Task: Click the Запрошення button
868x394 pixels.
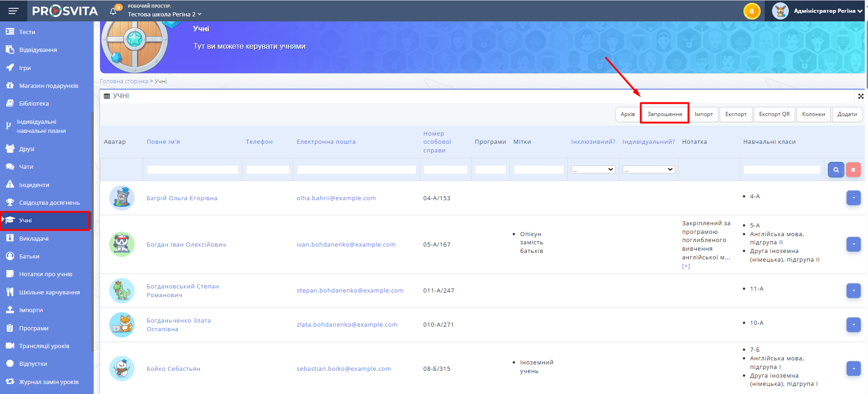Action: (665, 114)
